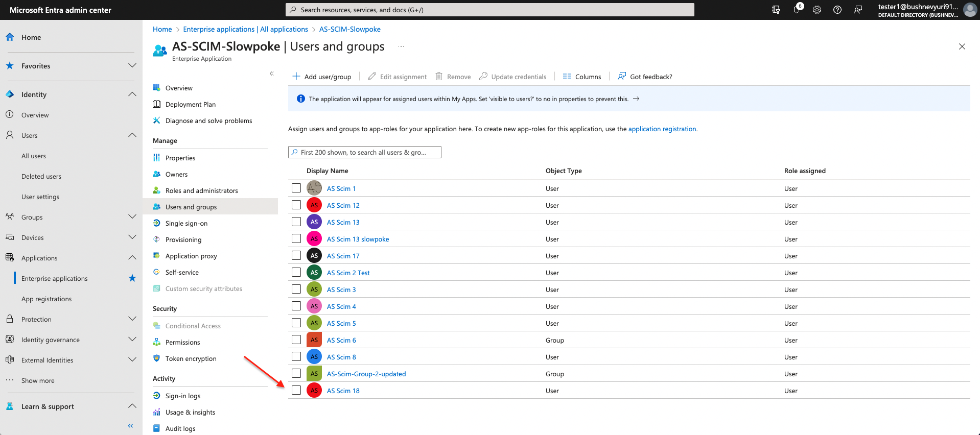The image size is (980, 435).
Task: Collapse the left navigation with double chevron
Action: coord(130,425)
